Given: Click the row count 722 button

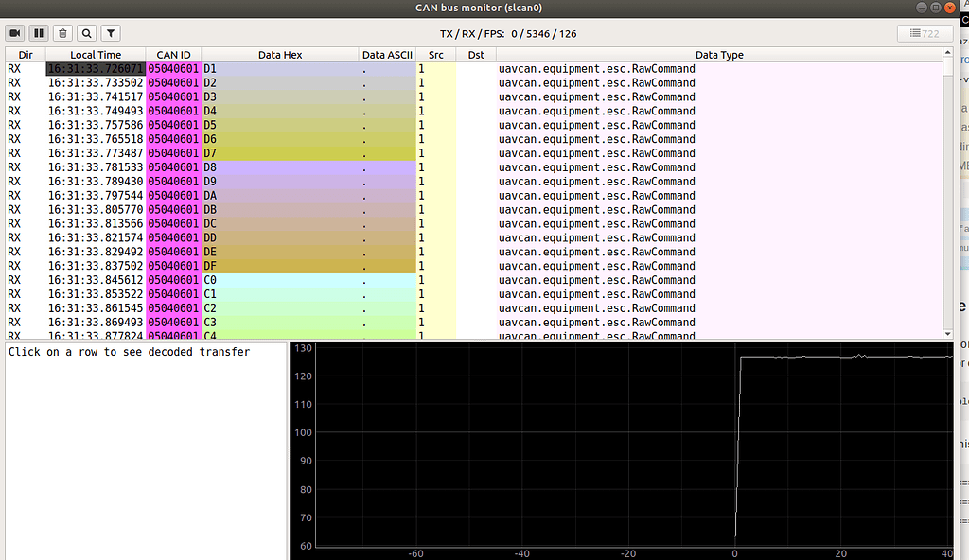Looking at the screenshot, I should [925, 33].
